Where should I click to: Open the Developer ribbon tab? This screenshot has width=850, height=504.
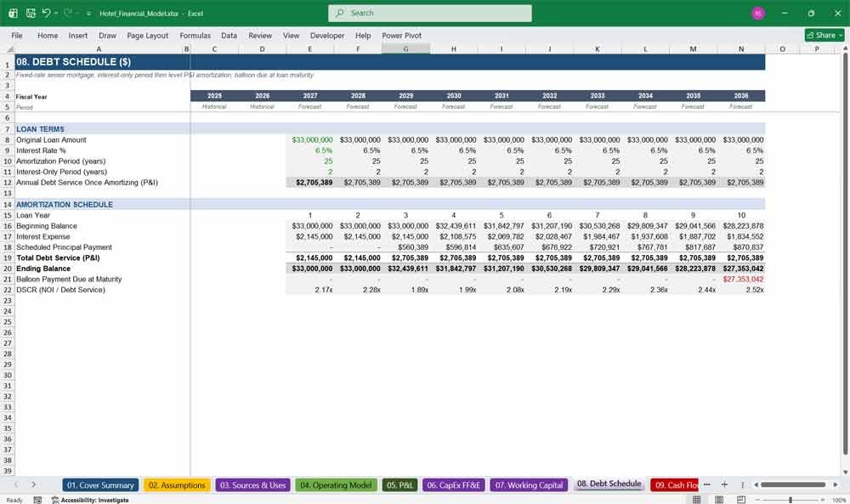(327, 35)
